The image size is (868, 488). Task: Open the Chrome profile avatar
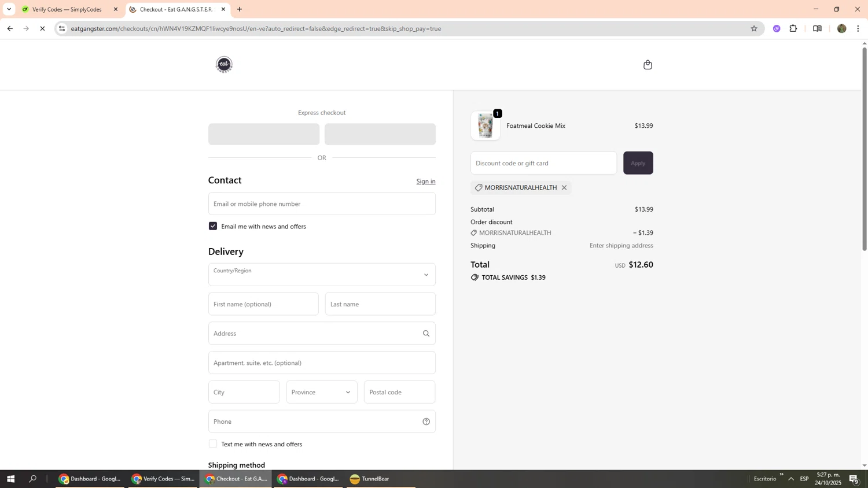click(841, 28)
